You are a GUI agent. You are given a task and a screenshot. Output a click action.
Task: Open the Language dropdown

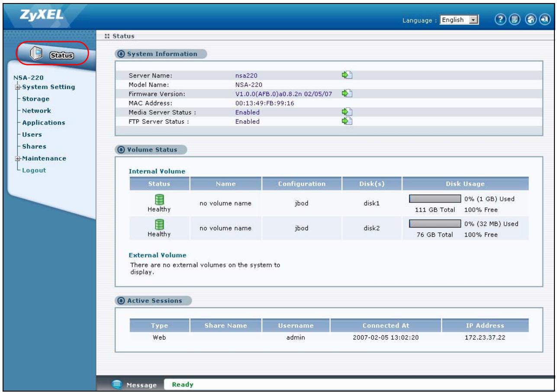pos(458,20)
